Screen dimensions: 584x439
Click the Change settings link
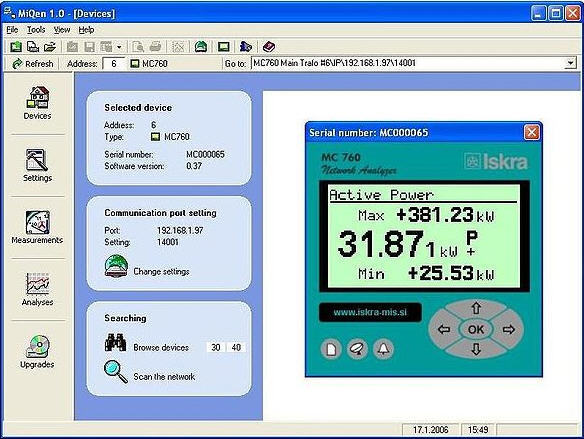click(x=161, y=271)
